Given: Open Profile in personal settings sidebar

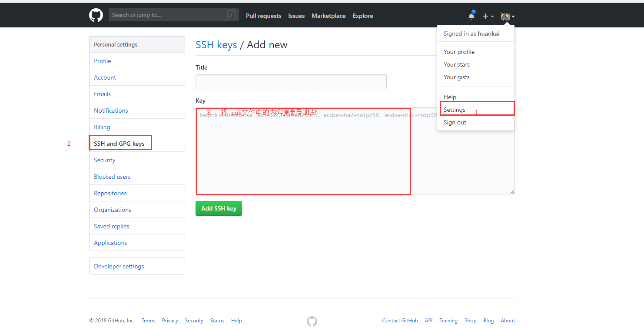Looking at the screenshot, I should 137,61.
